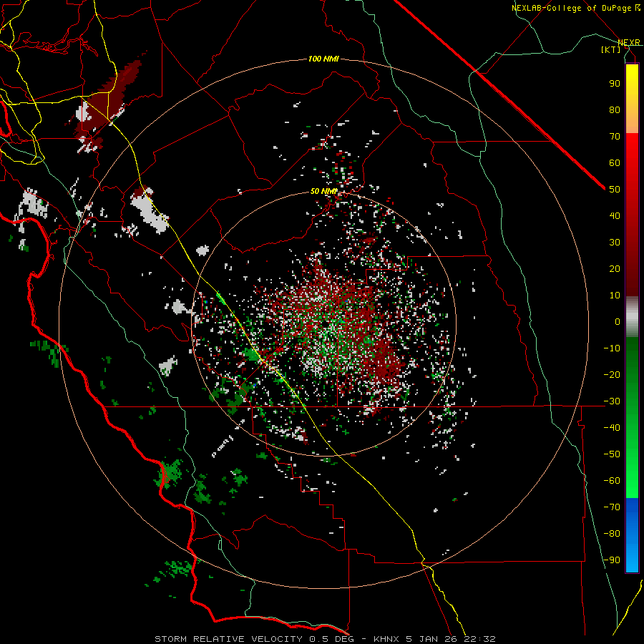Click the -10 value on velocity scale

612,348
